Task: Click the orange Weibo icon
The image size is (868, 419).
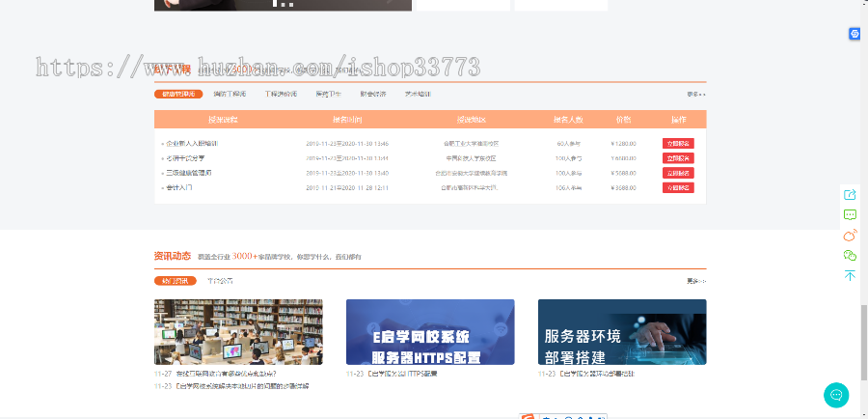Action: tap(850, 235)
